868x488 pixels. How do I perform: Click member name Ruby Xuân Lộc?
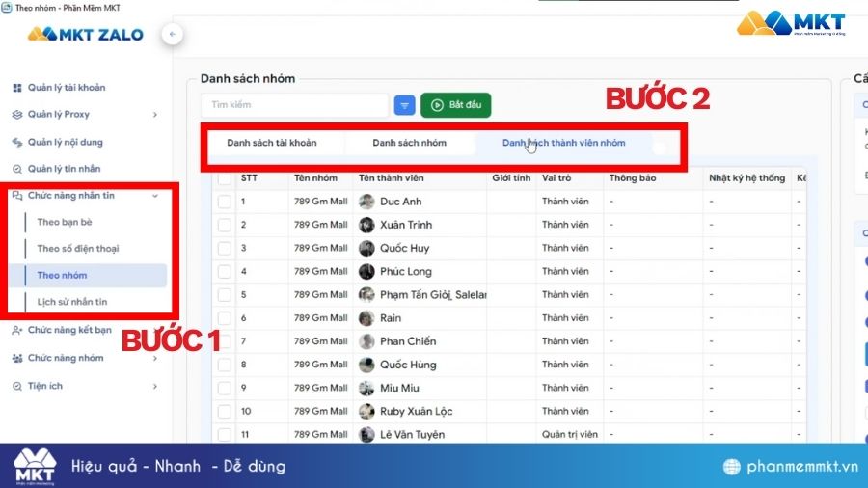(417, 411)
